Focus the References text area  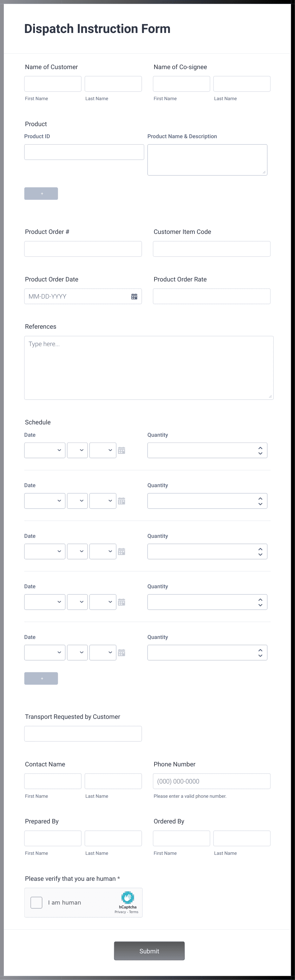149,368
